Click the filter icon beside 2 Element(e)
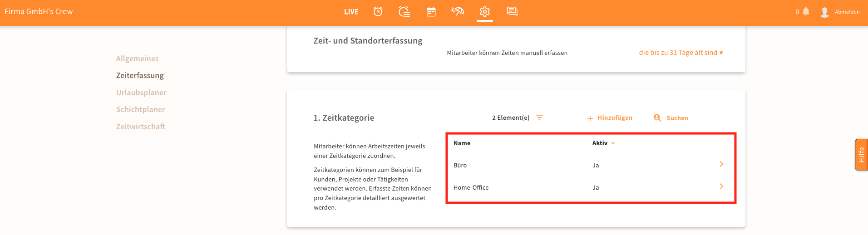This screenshot has height=235, width=868. [x=539, y=117]
